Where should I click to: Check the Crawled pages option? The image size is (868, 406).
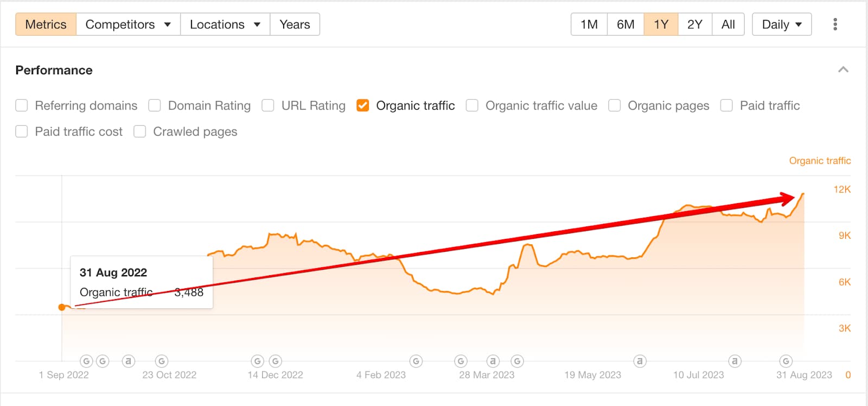pyautogui.click(x=140, y=131)
